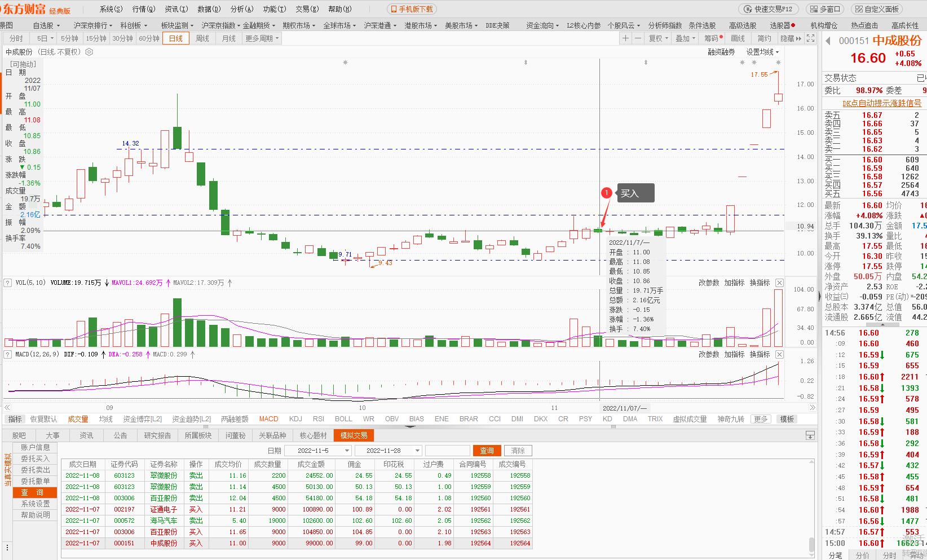Expand 更多周期 dropdown
Viewport: 927px width, 560px height.
(262, 38)
